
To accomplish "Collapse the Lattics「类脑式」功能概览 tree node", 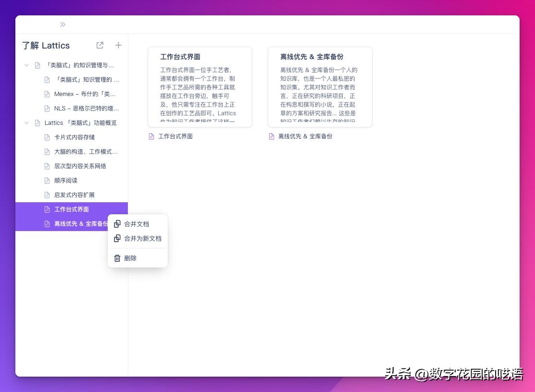I will point(26,122).
